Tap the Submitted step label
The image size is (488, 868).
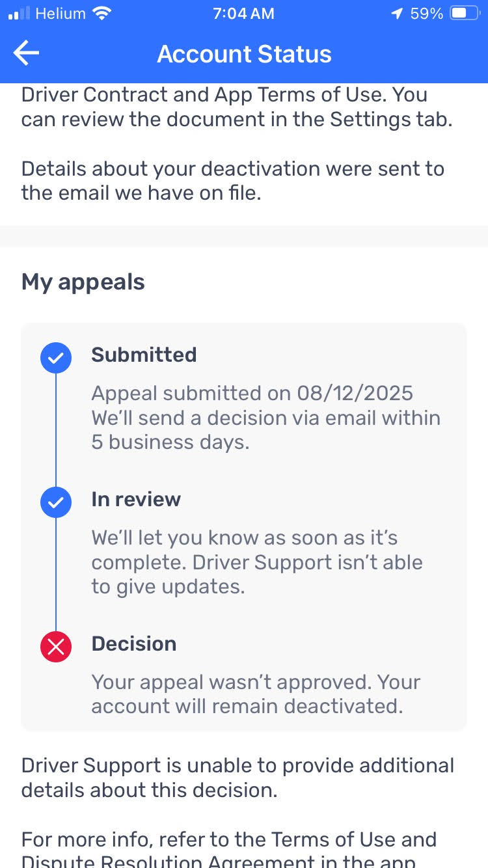(144, 355)
